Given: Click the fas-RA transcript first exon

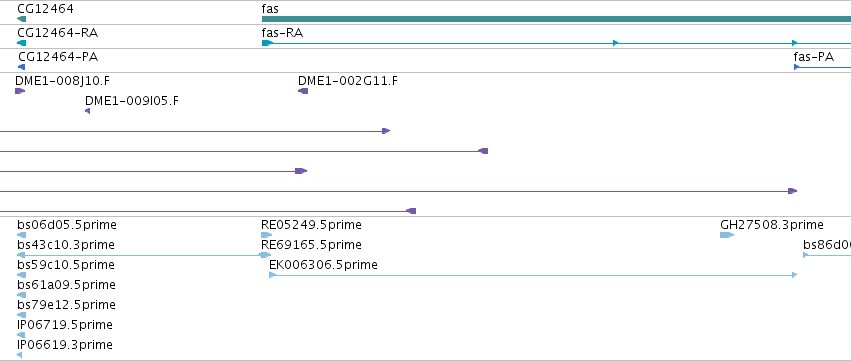Looking at the screenshot, I should (x=267, y=43).
